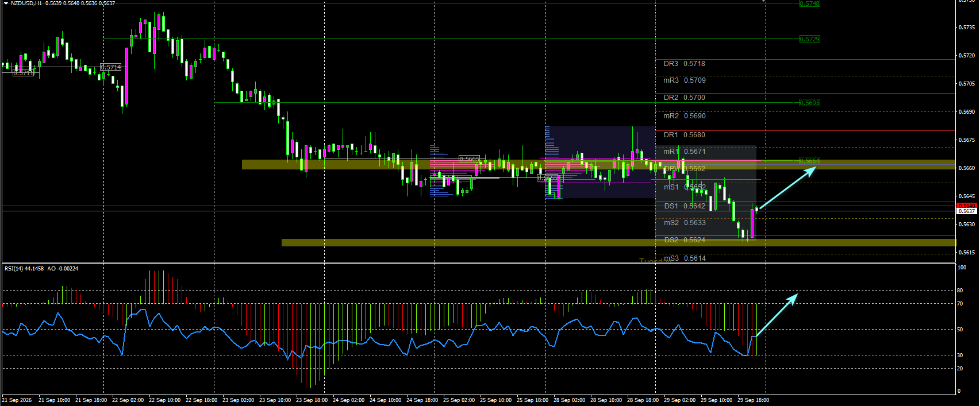The image size is (980, 406).
Task: Select the lower yellow support zone near DS2
Action: point(619,243)
